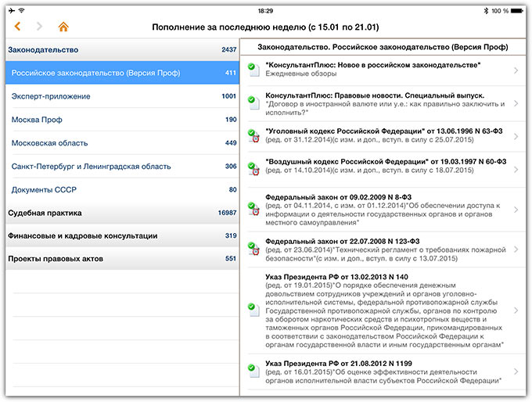532x402 pixels.
Task: Open Воздушный кодекс Российской Федерации title
Action: (386, 161)
